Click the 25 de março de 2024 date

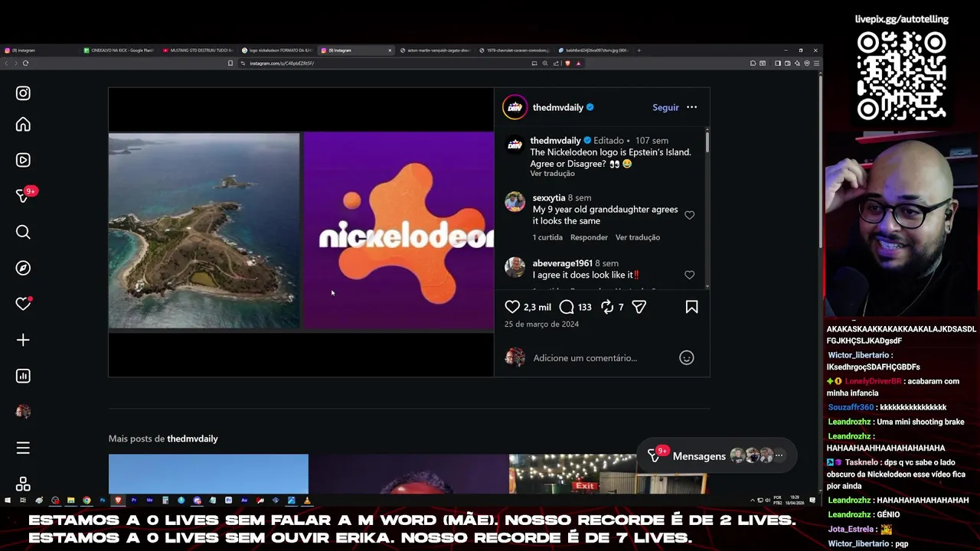541,324
